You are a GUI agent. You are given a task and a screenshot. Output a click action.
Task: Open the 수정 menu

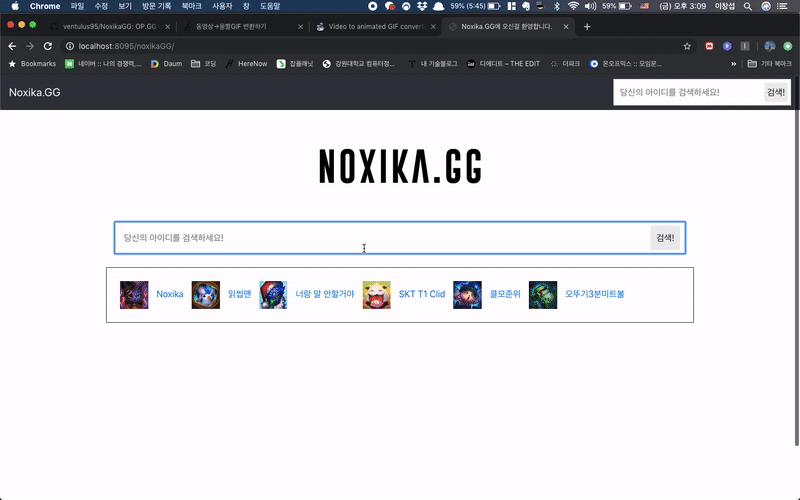click(101, 6)
